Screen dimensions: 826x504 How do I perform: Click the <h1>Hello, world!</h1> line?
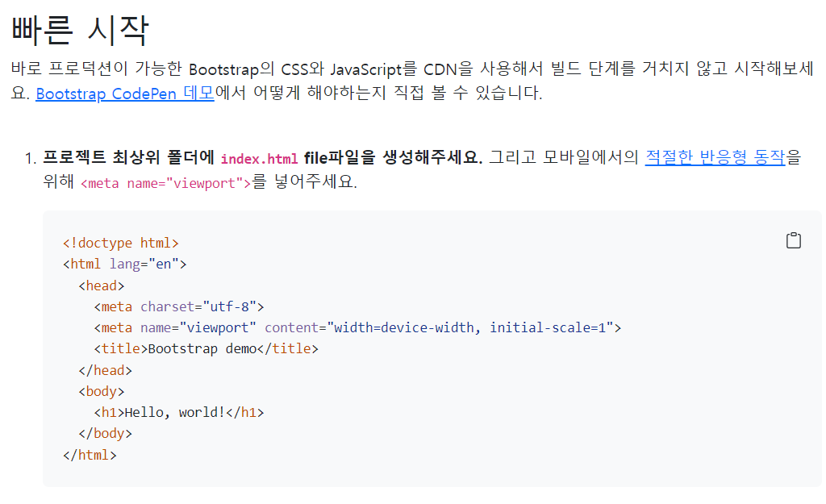tap(179, 412)
